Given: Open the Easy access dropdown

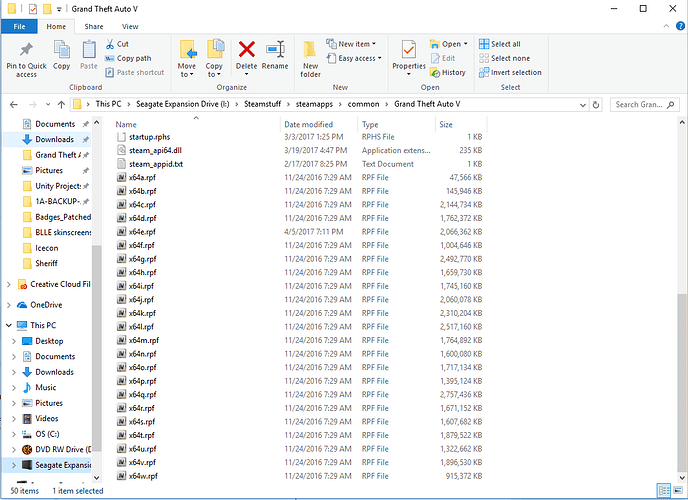Looking at the screenshot, I should point(354,58).
